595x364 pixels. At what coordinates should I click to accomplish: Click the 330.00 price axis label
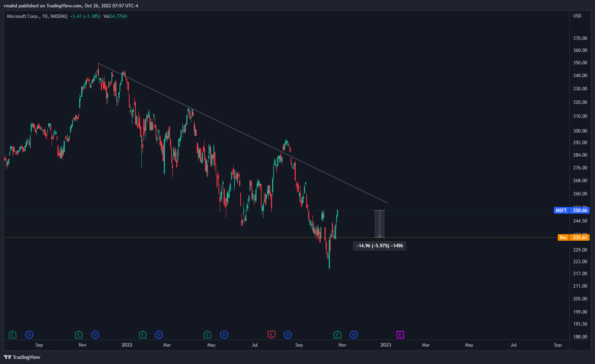click(x=580, y=89)
